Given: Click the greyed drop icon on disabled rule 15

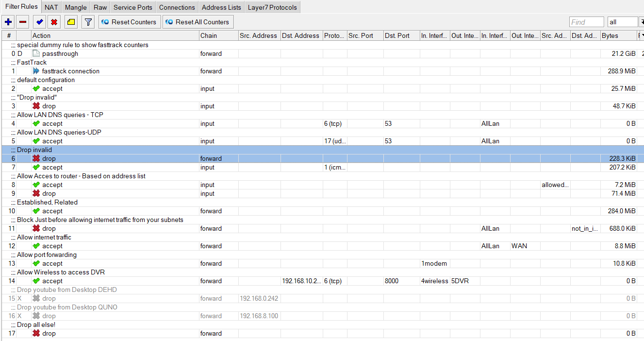Looking at the screenshot, I should pyautogui.click(x=36, y=298).
